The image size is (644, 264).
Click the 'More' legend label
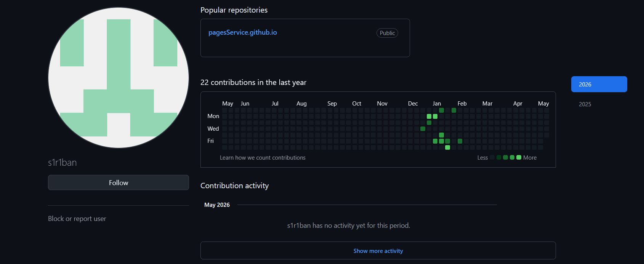point(530,158)
